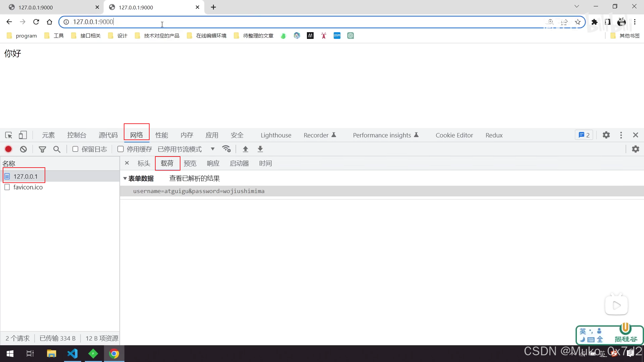The width and height of the screenshot is (644, 362).
Task: Open a new browser tab
Action: tap(213, 7)
